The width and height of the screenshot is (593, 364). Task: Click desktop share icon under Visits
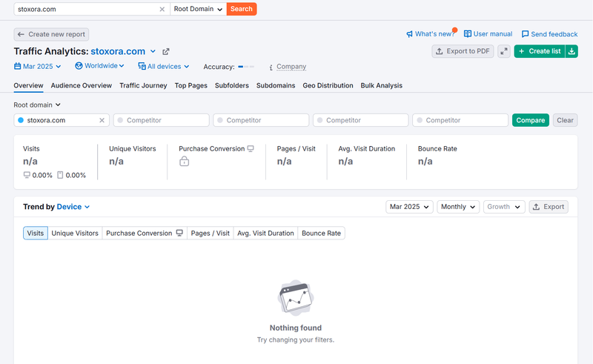coord(27,175)
